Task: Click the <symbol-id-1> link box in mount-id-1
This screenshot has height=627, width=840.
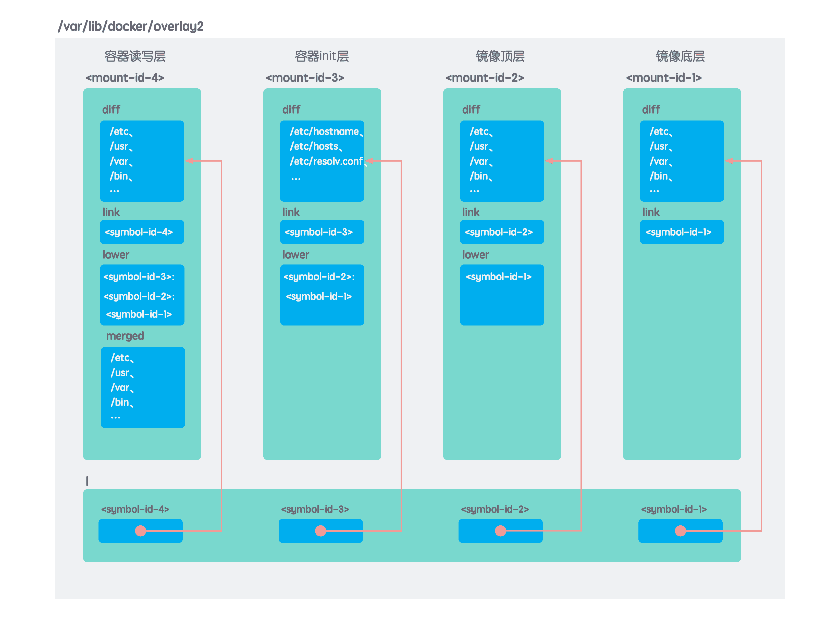Action: point(681,232)
